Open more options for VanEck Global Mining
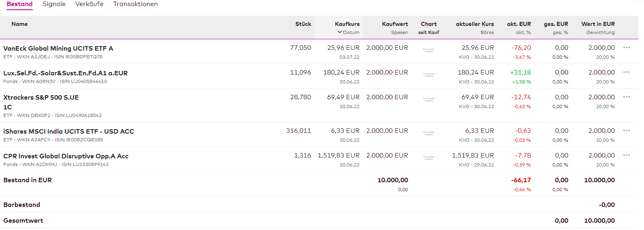Image resolution: width=644 pixels, height=230 pixels. (x=626, y=48)
